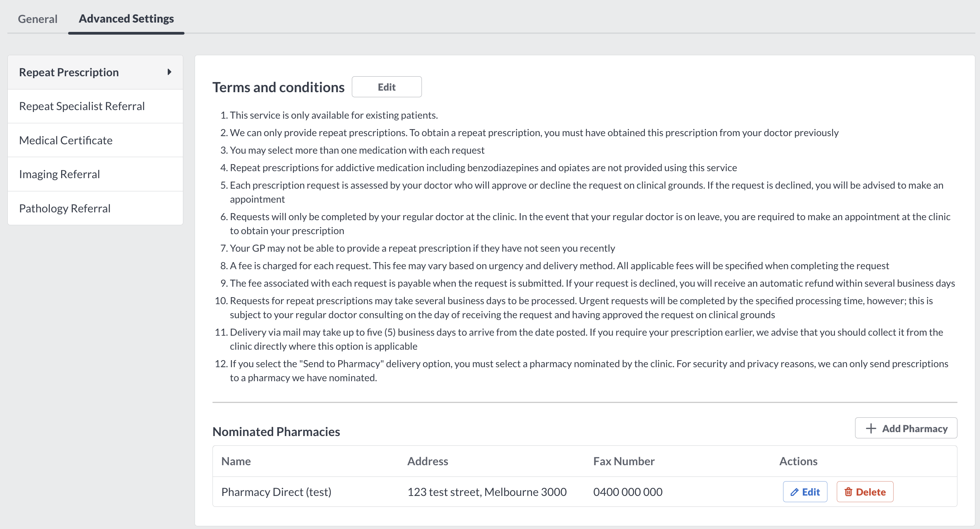Click the Actions column header
Screen dimensions: 980x529
[x=798, y=461]
